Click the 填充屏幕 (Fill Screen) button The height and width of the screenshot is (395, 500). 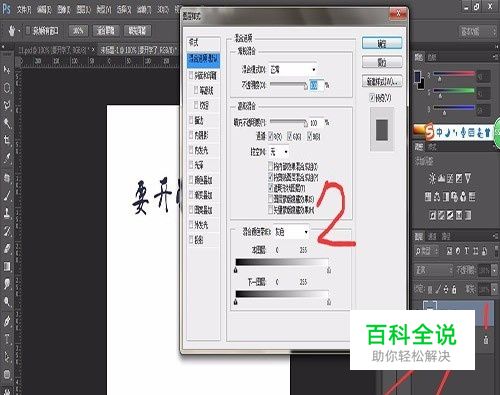click(x=137, y=31)
